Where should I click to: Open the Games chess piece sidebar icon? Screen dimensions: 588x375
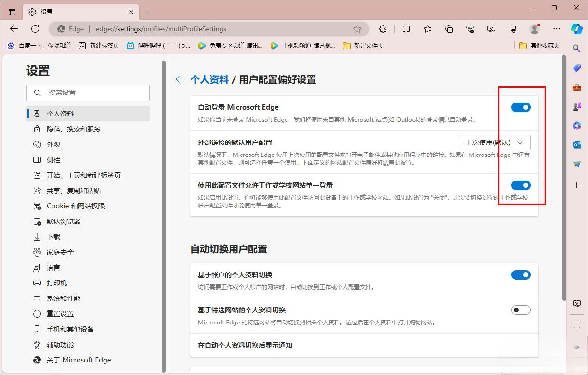577,106
